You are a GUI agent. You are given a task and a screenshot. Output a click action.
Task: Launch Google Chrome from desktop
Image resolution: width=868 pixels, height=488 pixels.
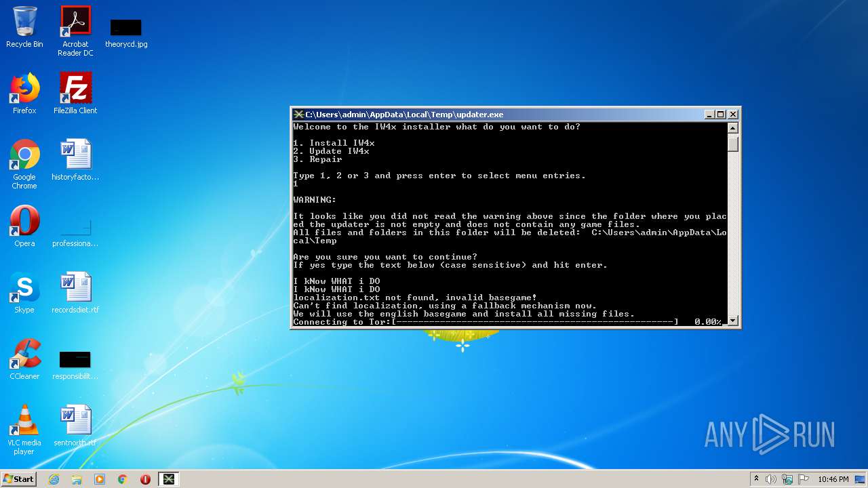pyautogui.click(x=24, y=164)
